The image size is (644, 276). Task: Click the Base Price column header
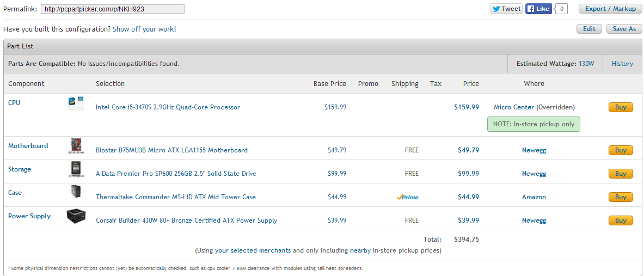(330, 84)
